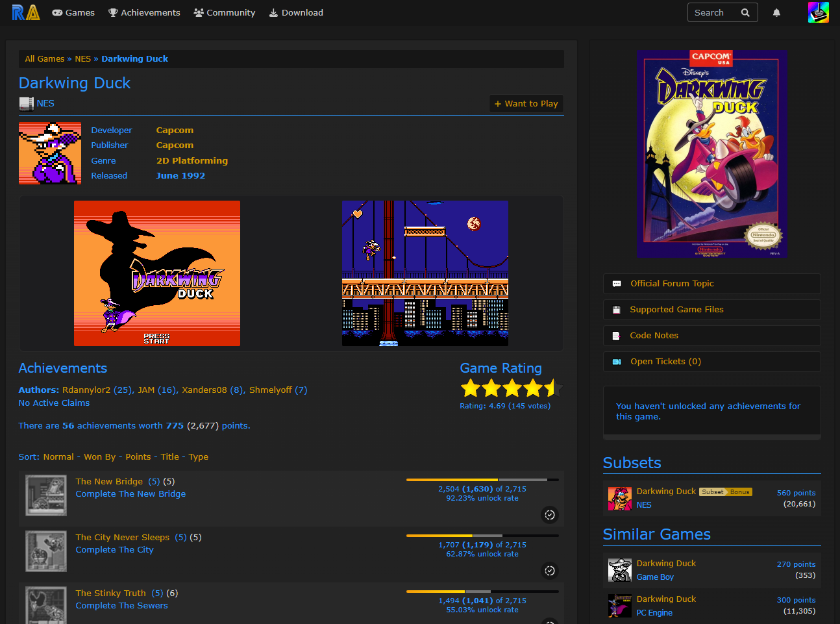Click The City Never Sleeps progress bar
The image size is (840, 624).
[482, 536]
